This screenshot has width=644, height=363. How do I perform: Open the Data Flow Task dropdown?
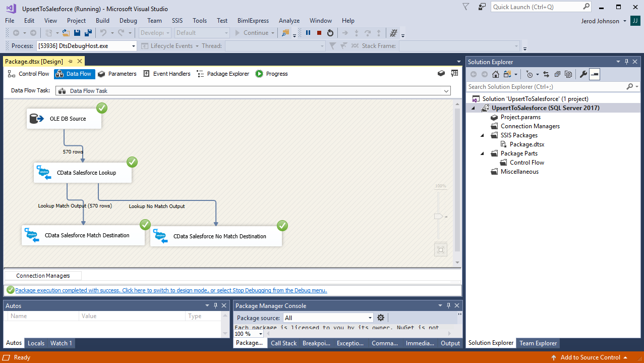click(446, 91)
